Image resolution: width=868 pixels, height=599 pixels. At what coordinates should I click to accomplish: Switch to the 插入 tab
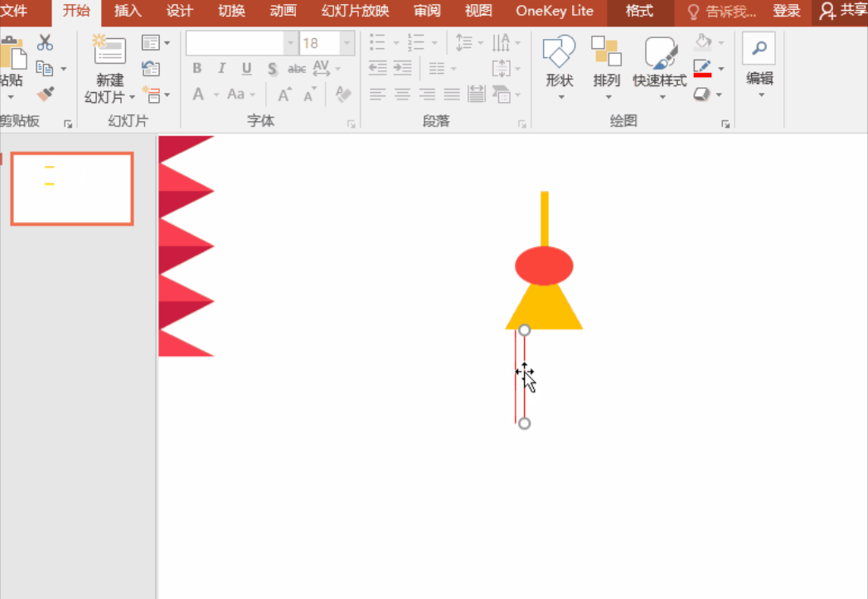[x=128, y=11]
